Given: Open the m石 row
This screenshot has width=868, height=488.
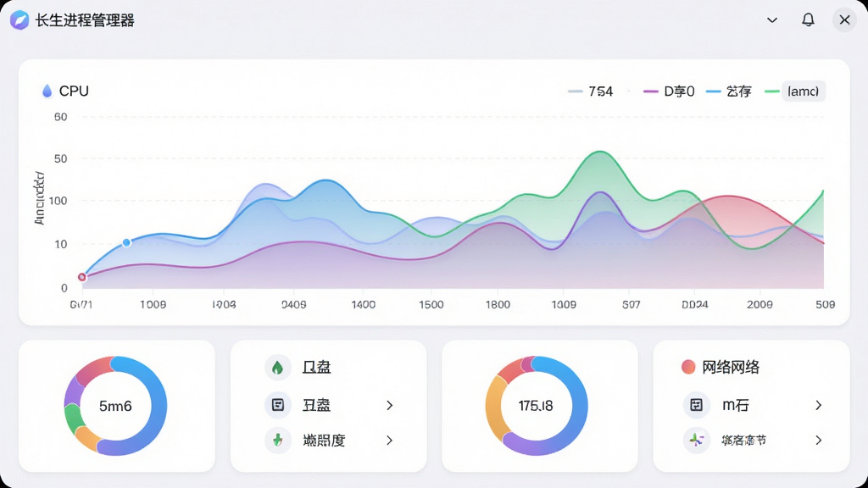Looking at the screenshot, I should pos(753,405).
